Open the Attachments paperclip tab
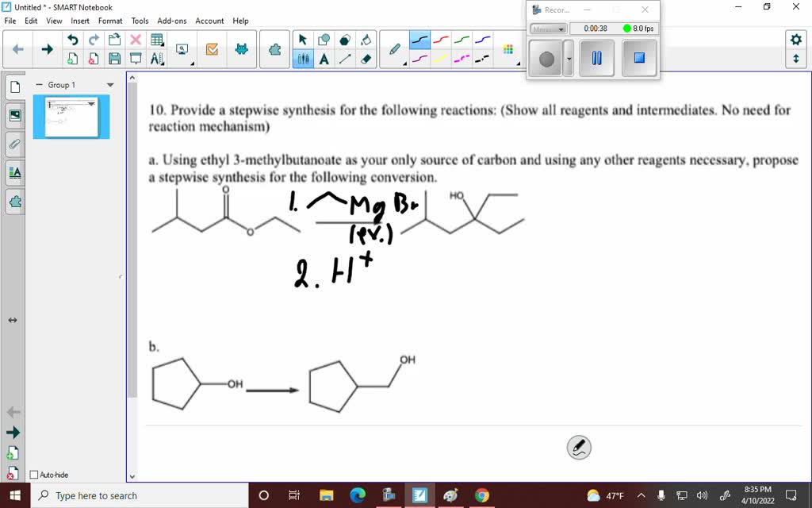The width and height of the screenshot is (812, 508). [14, 144]
